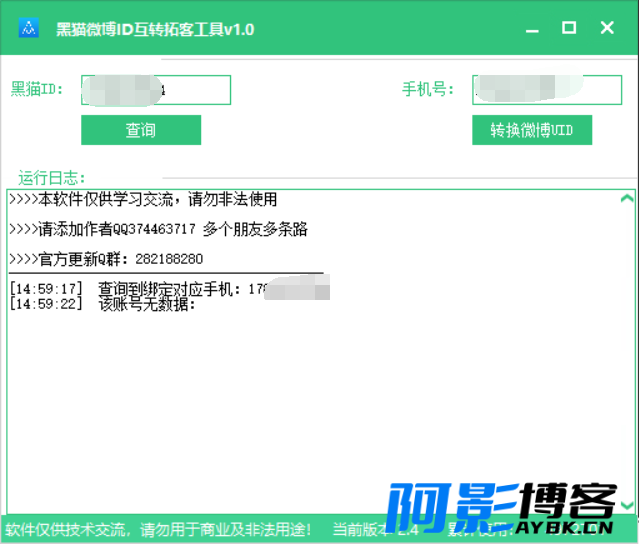Screen dimensions: 639x544
Task: Click the 转换微博UID button
Action: 532,130
